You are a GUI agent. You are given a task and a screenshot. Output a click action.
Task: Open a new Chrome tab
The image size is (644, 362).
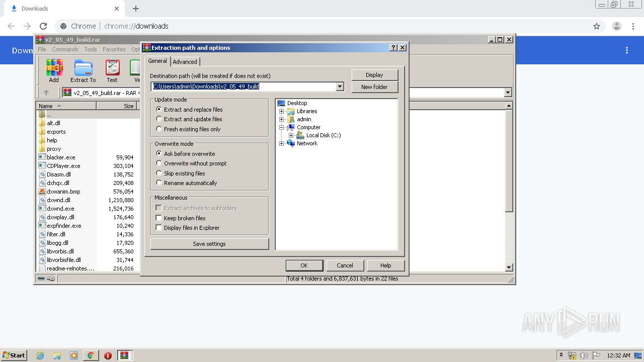pos(136,9)
